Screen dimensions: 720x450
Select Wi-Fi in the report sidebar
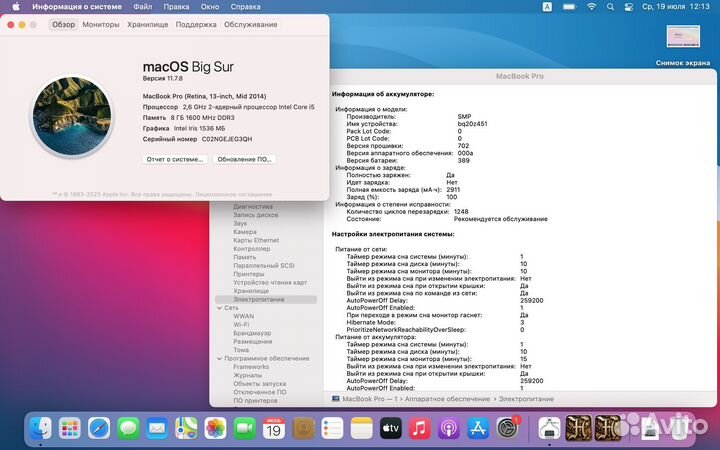click(x=241, y=324)
